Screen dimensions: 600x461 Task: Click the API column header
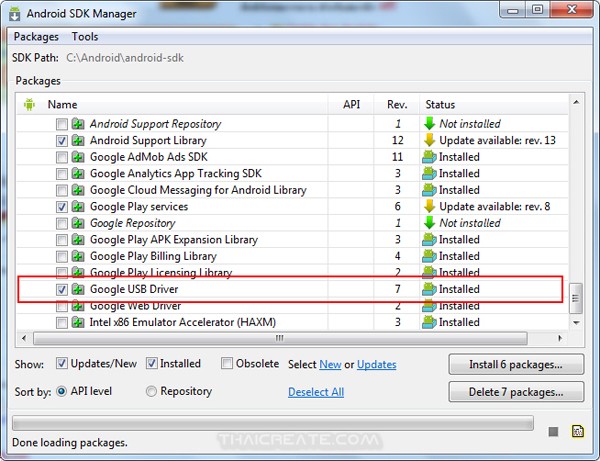click(351, 104)
